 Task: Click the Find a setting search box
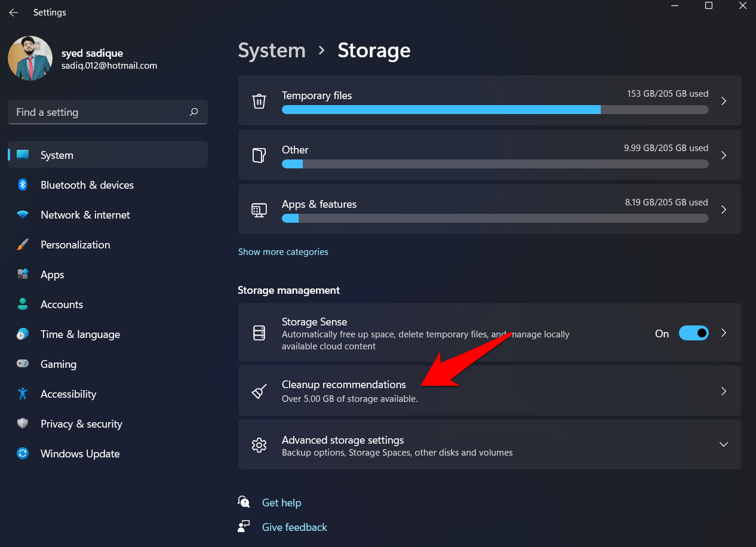(x=99, y=112)
